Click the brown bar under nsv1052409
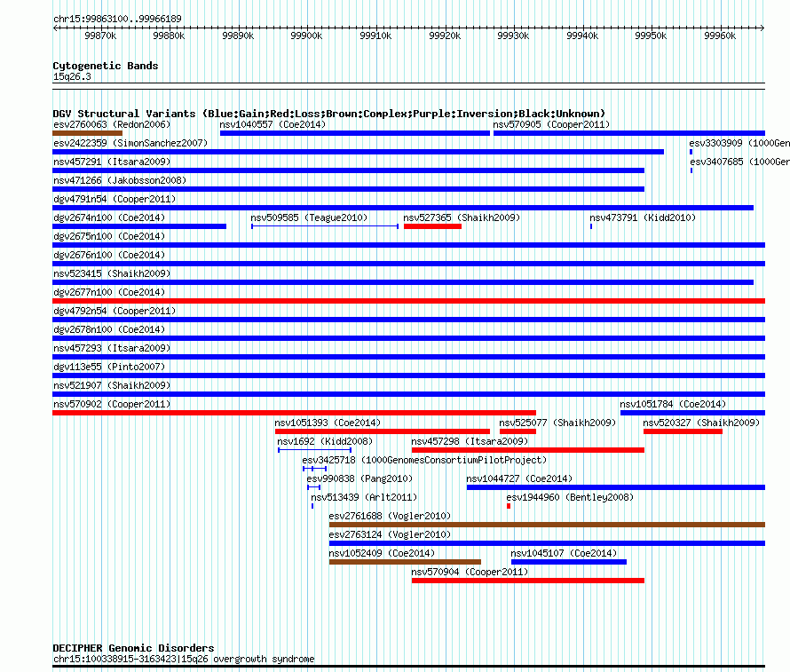This screenshot has height=672, width=790. [x=405, y=562]
